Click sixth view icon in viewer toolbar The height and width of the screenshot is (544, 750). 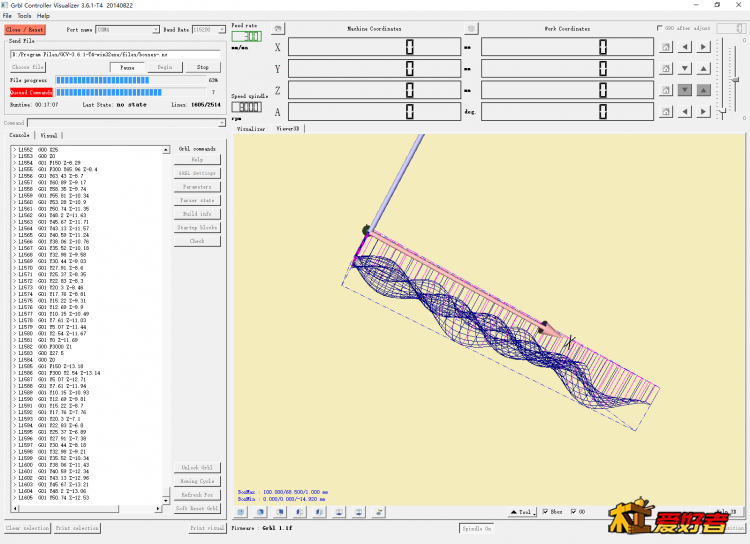[339, 512]
